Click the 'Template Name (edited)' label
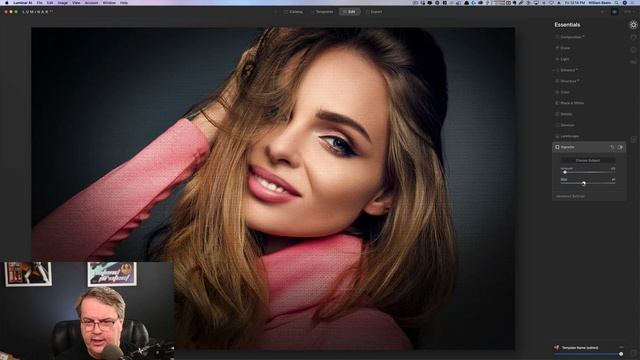Image resolution: width=640 pixels, height=360 pixels. pyautogui.click(x=580, y=348)
